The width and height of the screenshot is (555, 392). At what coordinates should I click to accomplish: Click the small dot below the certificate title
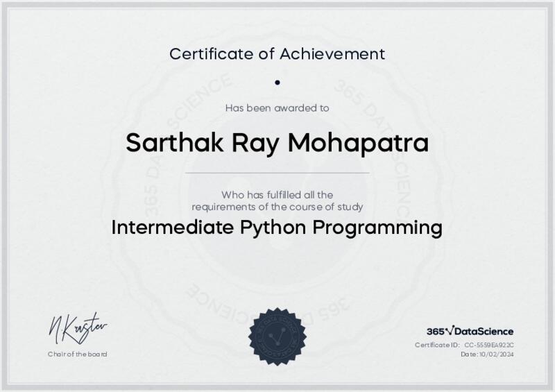[x=277, y=82]
